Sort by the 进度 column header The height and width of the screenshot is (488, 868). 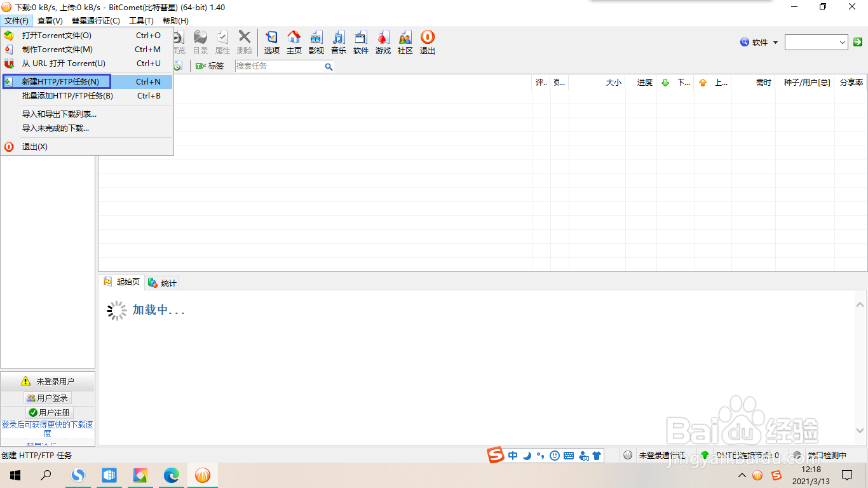click(x=641, y=83)
